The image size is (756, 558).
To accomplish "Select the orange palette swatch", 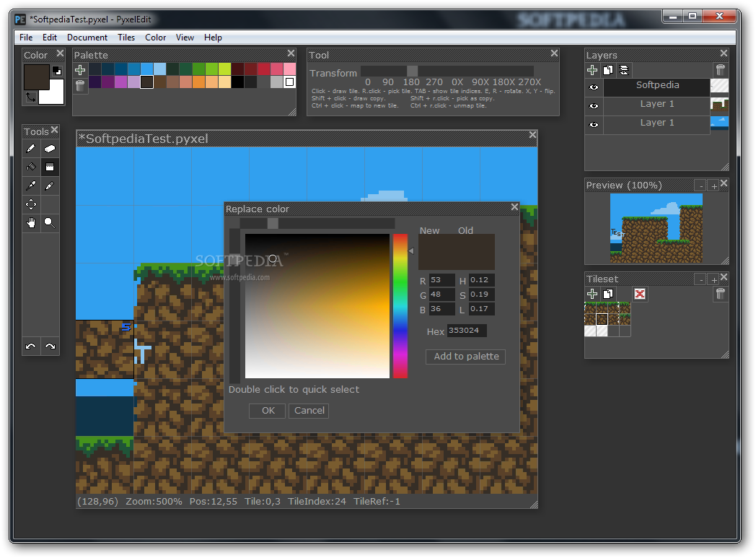I will [x=198, y=82].
